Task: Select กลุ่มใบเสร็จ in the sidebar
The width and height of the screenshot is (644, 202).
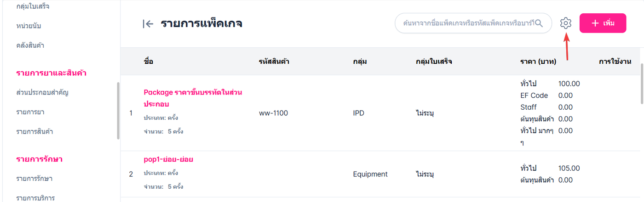Action: tap(33, 6)
